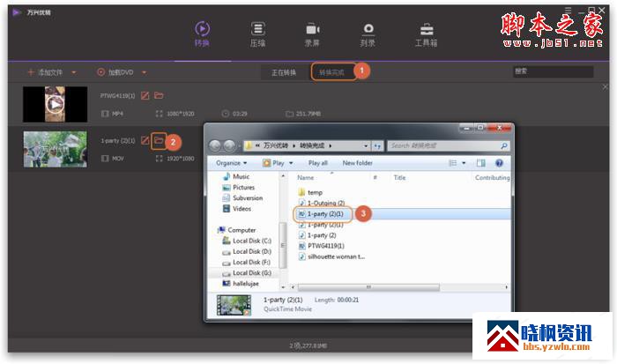Select Local Disk (F:) in navigation pane
This screenshot has width=617, height=364.
247,262
